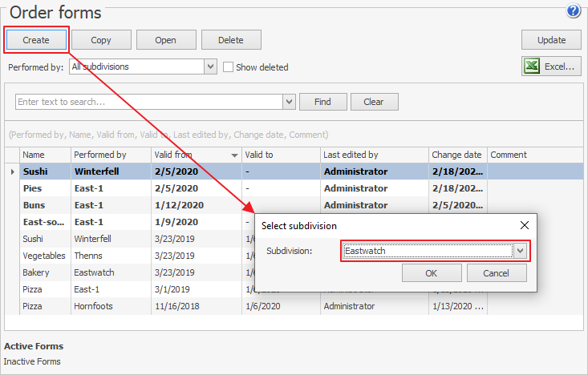Cancel the Select subdivision dialog
This screenshot has width=588, height=375.
pos(497,273)
